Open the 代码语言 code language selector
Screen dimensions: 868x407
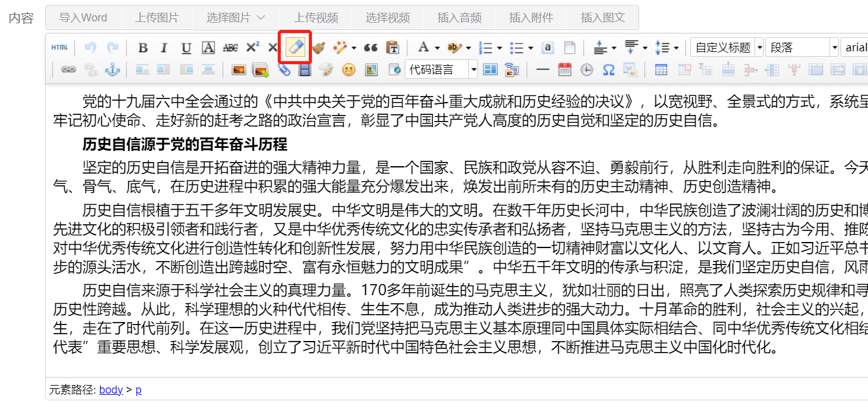click(x=441, y=69)
